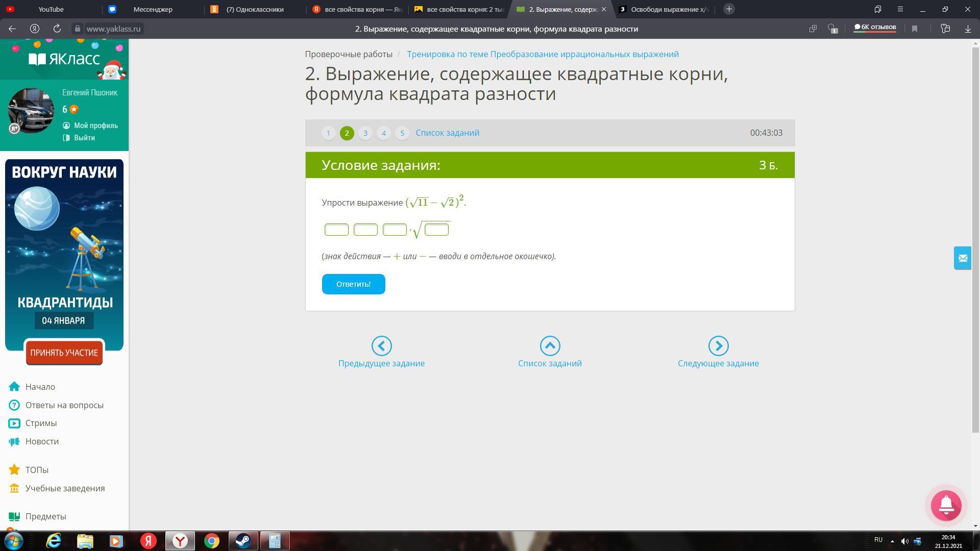Open the browser downloads arrow icon
The width and height of the screenshot is (980, 551).
click(968, 29)
